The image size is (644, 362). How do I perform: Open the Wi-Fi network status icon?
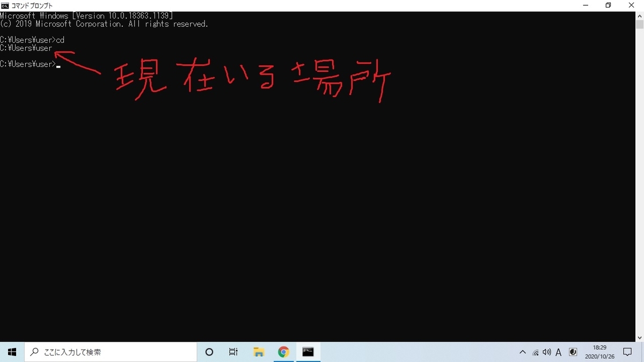tap(535, 352)
